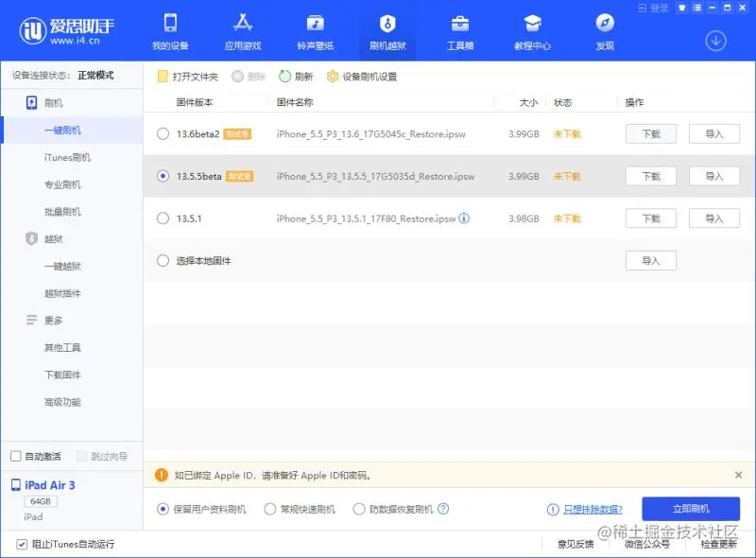The height and width of the screenshot is (558, 756).
Task: Open the 刷机越狱 flash and jailbreak section
Action: [387, 32]
